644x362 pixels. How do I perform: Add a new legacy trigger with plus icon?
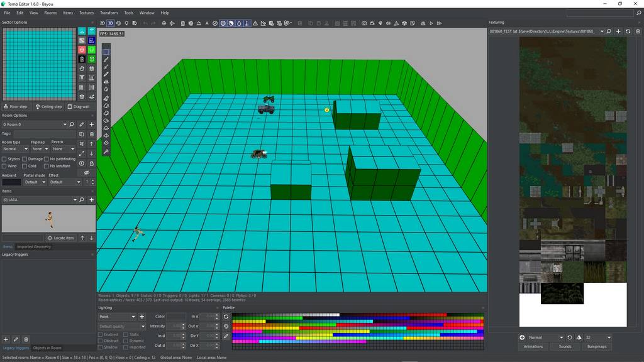(x=6, y=339)
